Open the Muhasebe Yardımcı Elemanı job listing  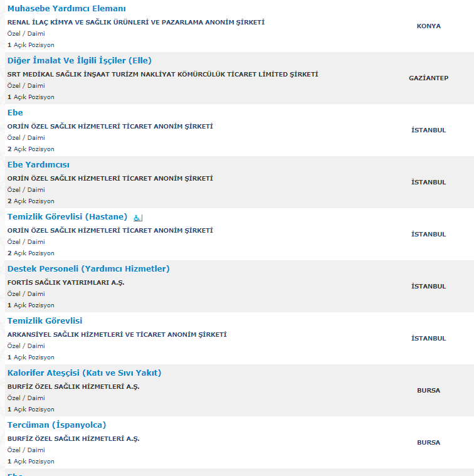[x=66, y=9]
